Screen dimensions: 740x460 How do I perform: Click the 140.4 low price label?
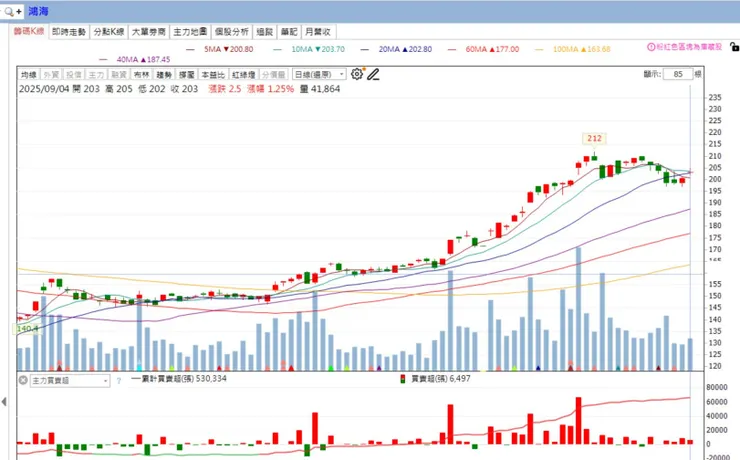click(27, 328)
